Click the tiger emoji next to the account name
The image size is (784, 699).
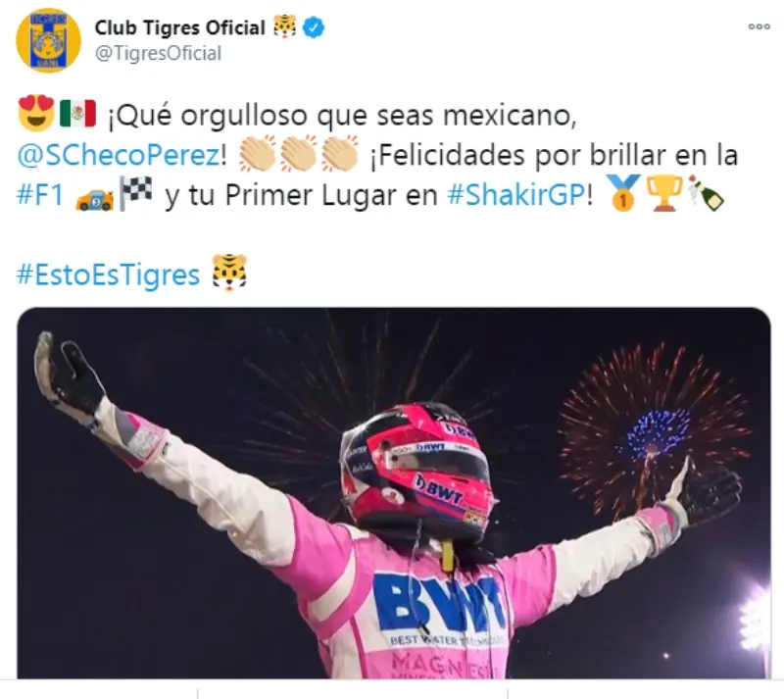tap(284, 26)
